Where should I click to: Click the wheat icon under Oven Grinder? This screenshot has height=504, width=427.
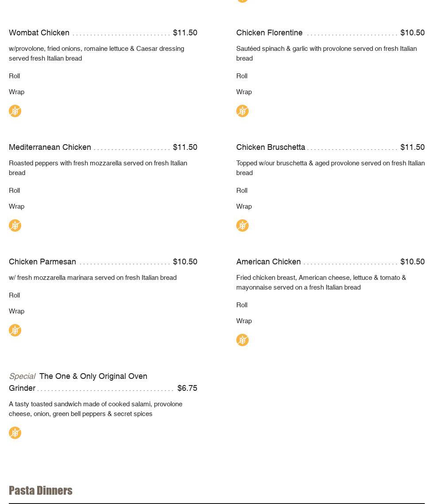15,433
